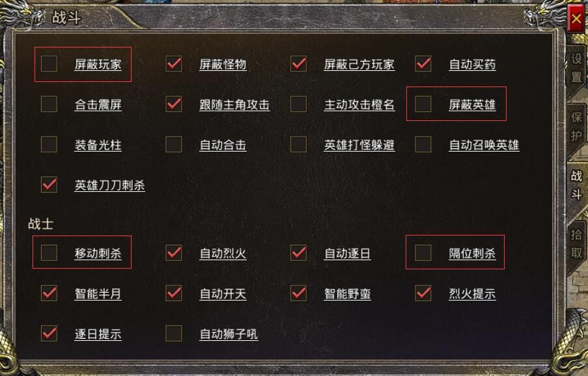Click the 自动召唤英雄 label link

(484, 145)
